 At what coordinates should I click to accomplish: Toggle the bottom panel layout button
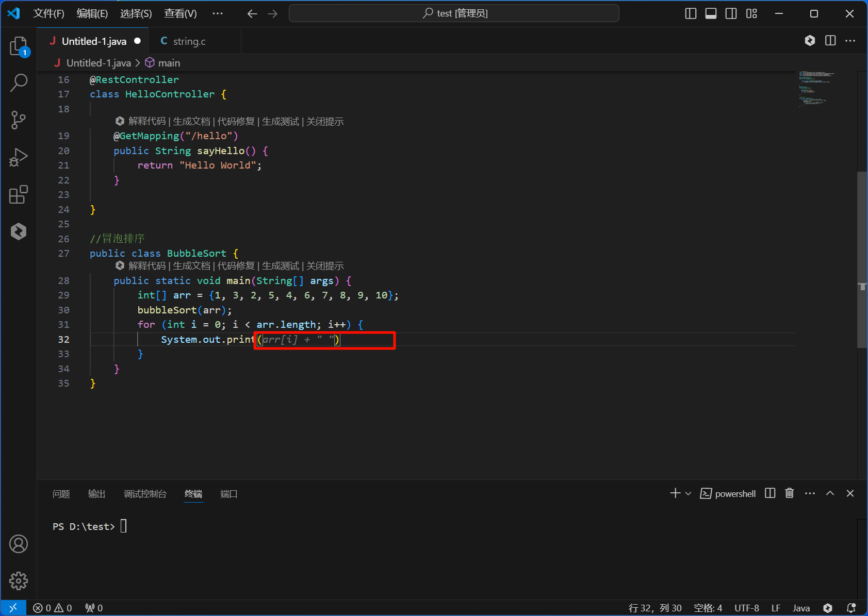click(x=711, y=13)
